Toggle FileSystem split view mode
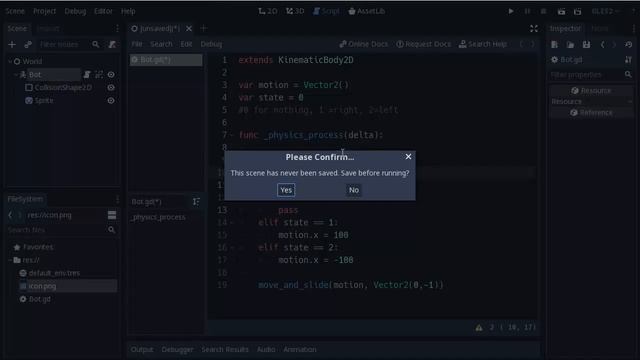 pyautogui.click(x=112, y=215)
